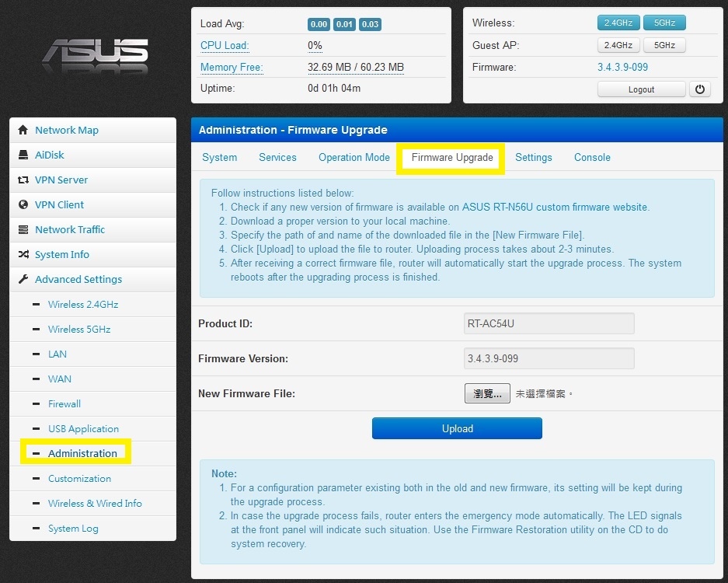This screenshot has height=583, width=728.
Task: Click CPU load value 0%
Action: click(x=315, y=46)
